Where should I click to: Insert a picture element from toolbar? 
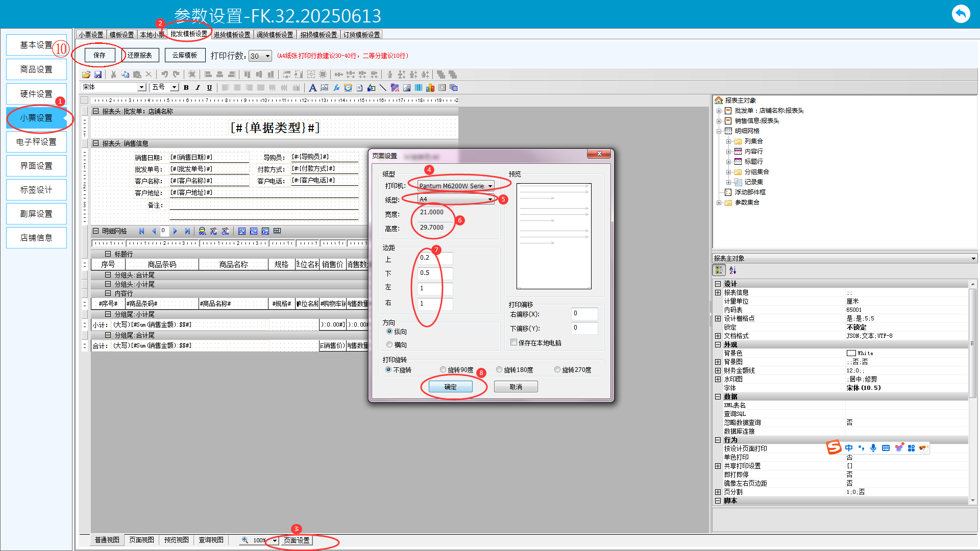(407, 88)
